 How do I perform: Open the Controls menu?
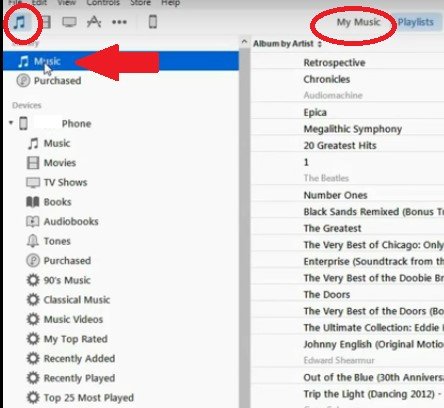(x=103, y=3)
